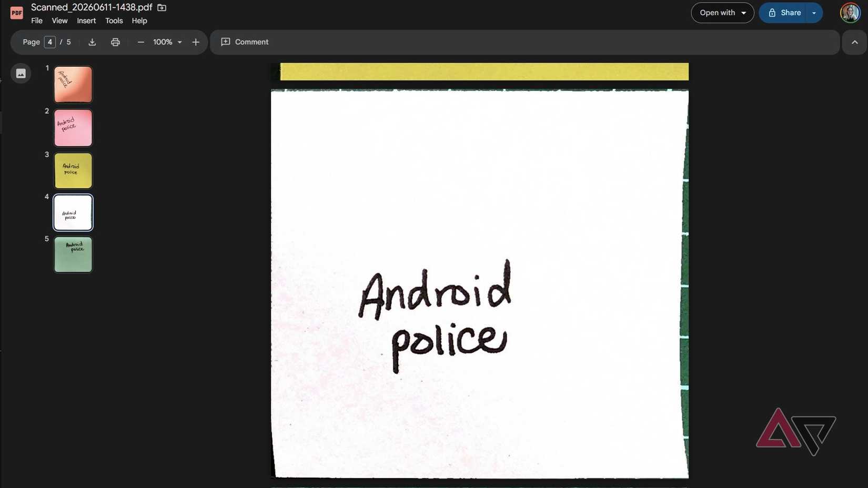Select page 5 green note thumbnail
This screenshot has width=868, height=488.
tap(73, 255)
